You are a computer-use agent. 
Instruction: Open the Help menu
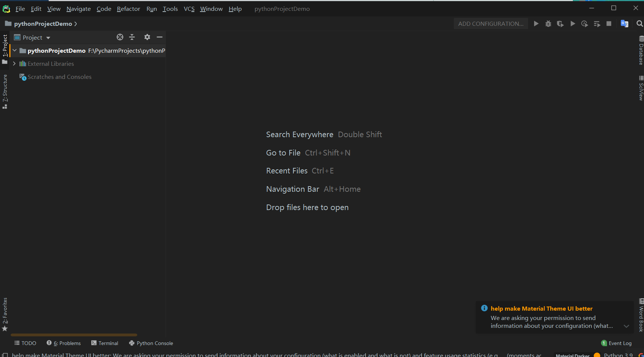pyautogui.click(x=235, y=9)
